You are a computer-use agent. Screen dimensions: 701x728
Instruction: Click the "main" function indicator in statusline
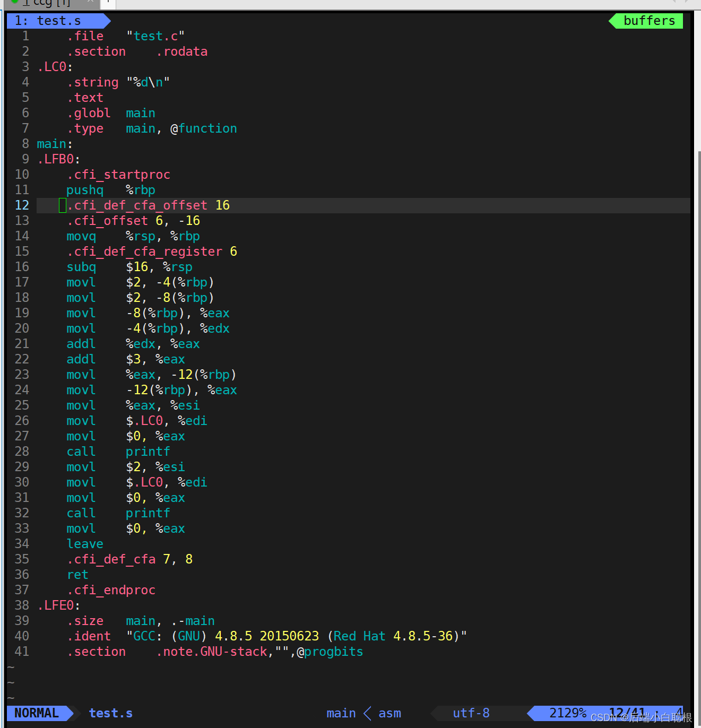[x=341, y=713]
